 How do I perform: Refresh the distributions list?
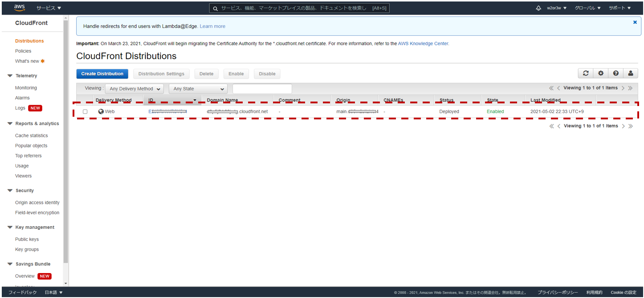coord(586,73)
